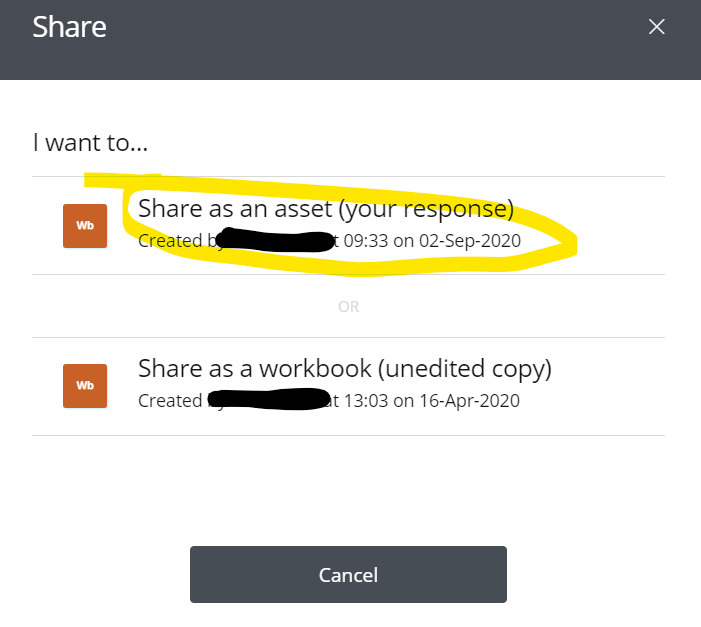
Task: Click the orange Wb icon beside workbook option
Action: [x=85, y=386]
